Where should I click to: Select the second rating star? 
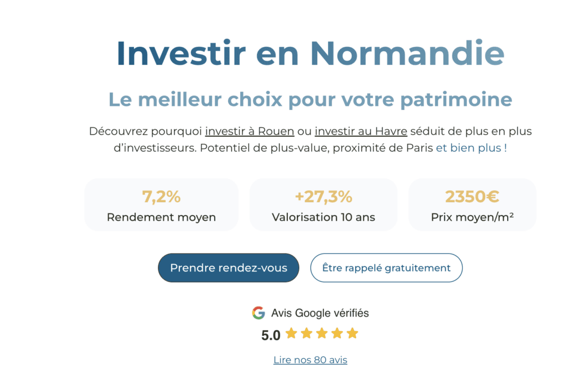click(x=305, y=333)
